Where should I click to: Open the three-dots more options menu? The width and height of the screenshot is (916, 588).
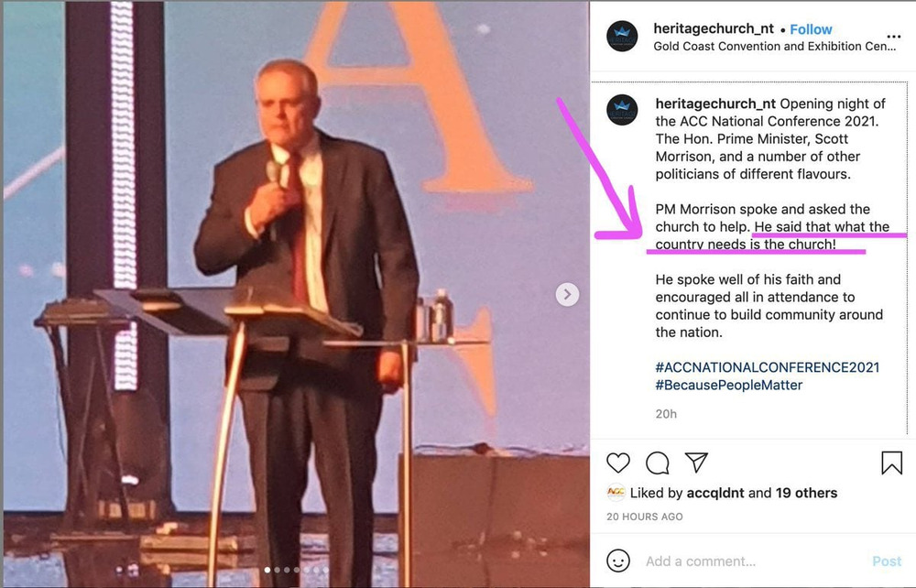pos(894,37)
